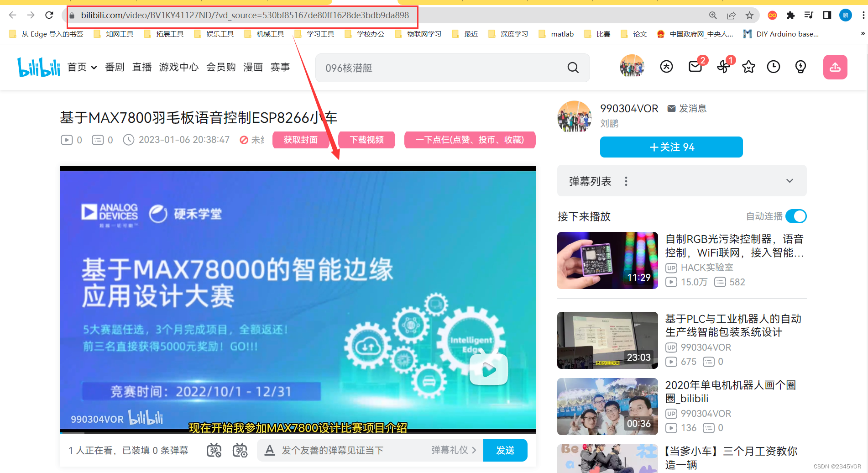Go back with the browser back arrow

pos(12,15)
